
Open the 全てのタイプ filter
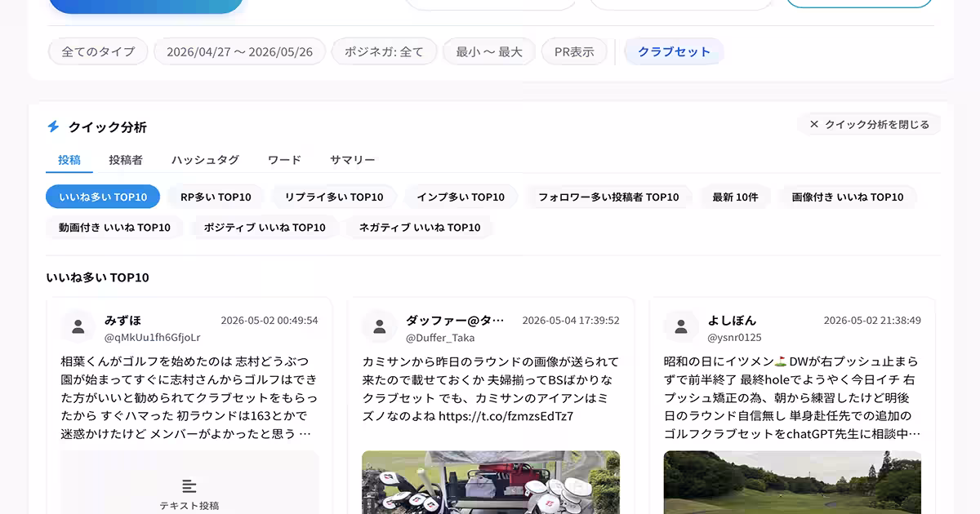tap(98, 51)
